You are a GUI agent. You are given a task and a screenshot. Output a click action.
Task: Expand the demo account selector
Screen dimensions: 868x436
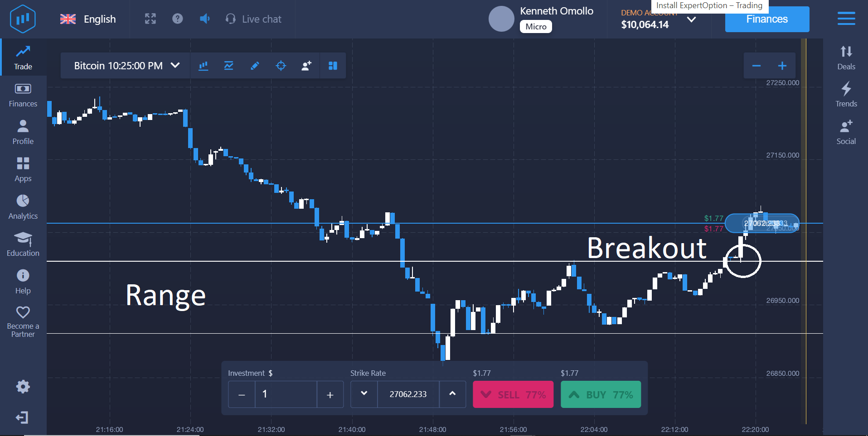(691, 20)
